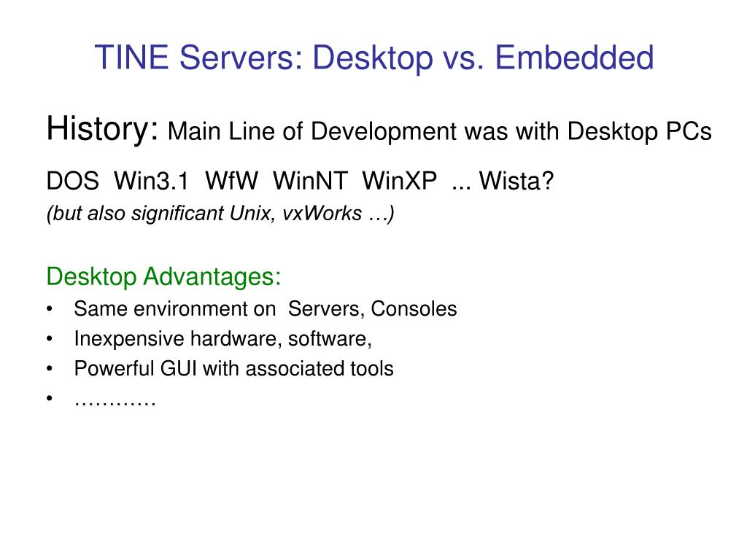Click the italic line '(but also significant Unix, vxWorks …)'

click(x=220, y=214)
